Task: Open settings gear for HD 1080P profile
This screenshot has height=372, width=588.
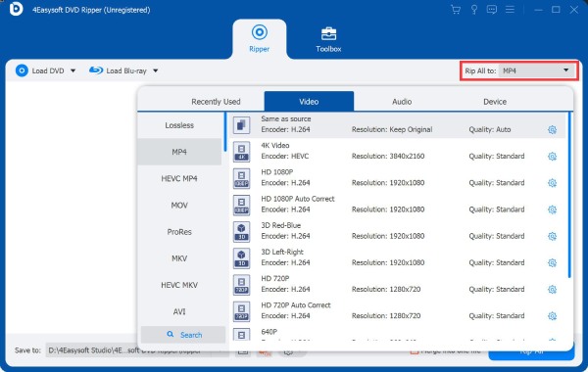Action: (552, 183)
